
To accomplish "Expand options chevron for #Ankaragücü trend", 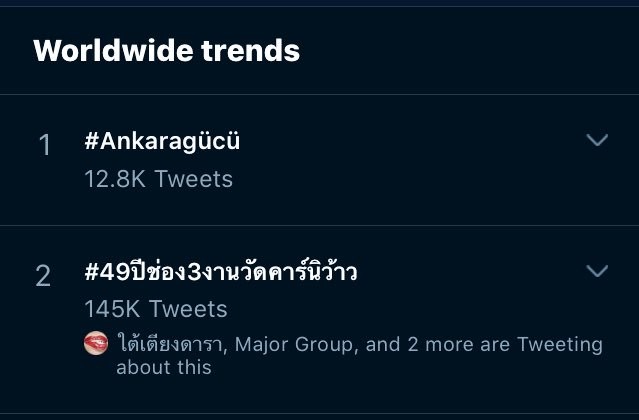I will click(x=596, y=141).
